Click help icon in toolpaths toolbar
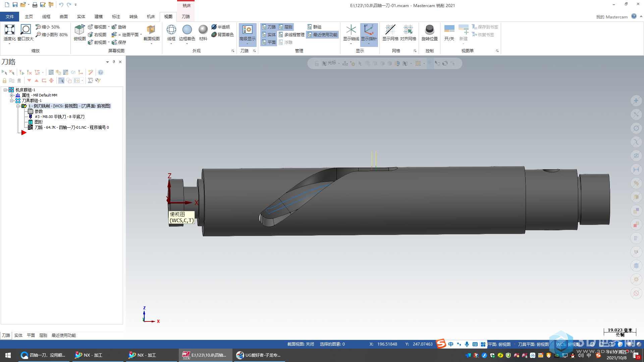Screen dimensions: 644x362 pyautogui.click(x=101, y=72)
